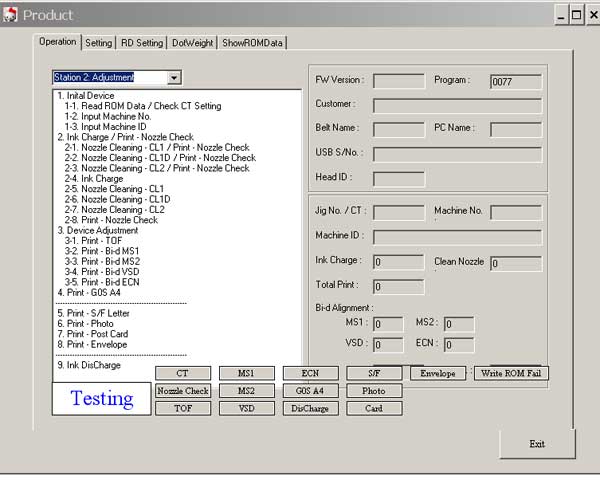600x480 pixels.
Task: Select '2-3. Nozzle Cleaning - CL2 / Print' step
Action: point(157,168)
